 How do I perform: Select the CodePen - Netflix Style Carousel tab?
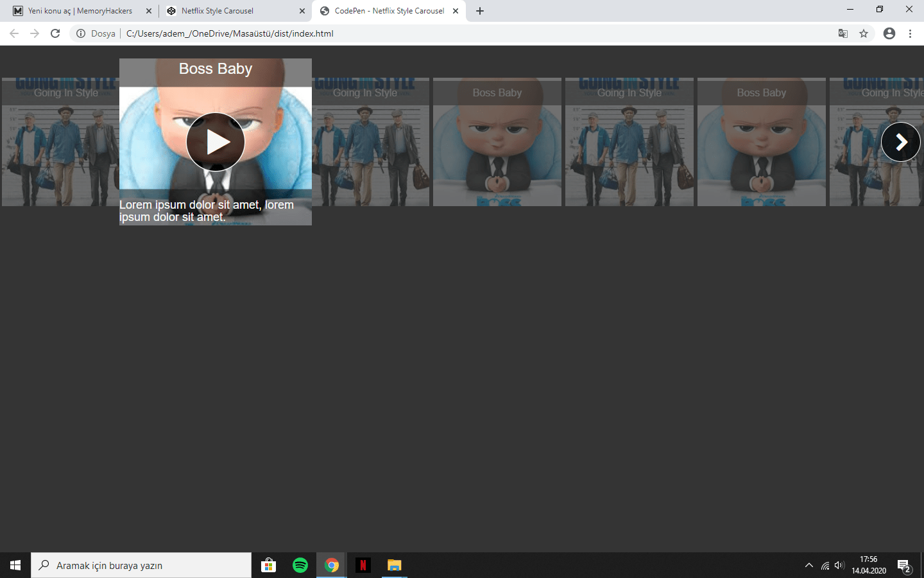(x=389, y=11)
